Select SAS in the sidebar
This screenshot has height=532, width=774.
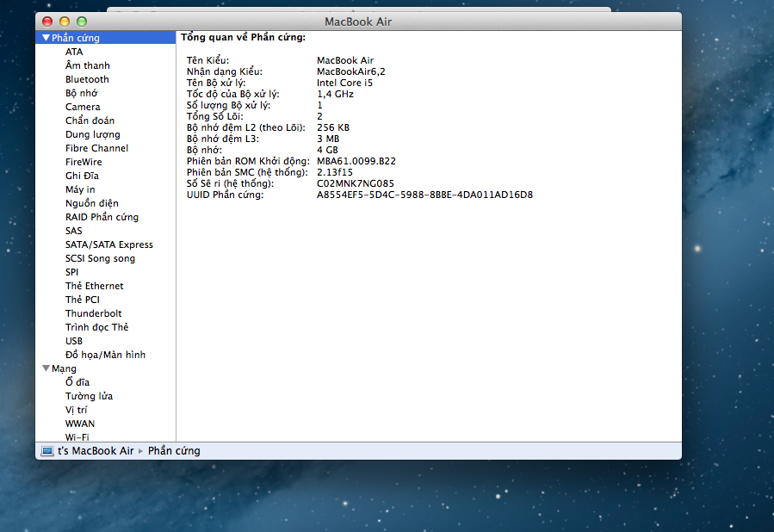pyautogui.click(x=73, y=231)
